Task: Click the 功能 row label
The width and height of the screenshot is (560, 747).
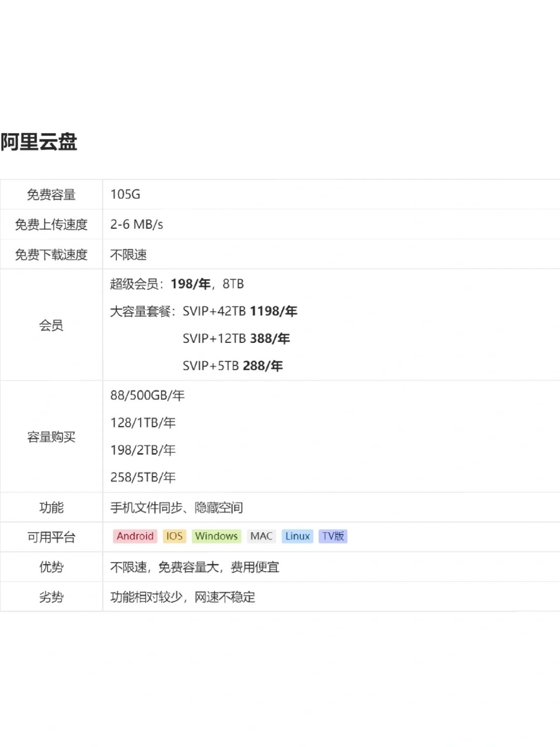Action: pos(51,507)
